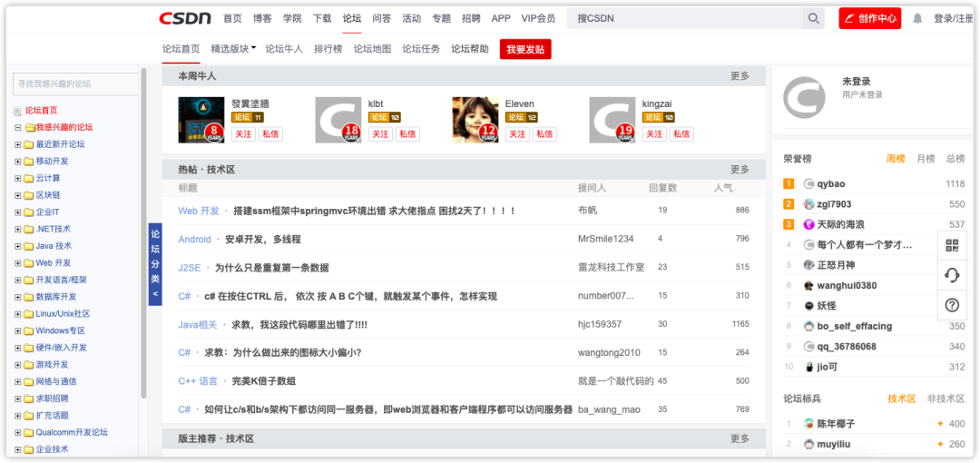Screen dimensions: 980x463
Task: Click the 论坛首页 page icon in sidebar
Action: 17,111
